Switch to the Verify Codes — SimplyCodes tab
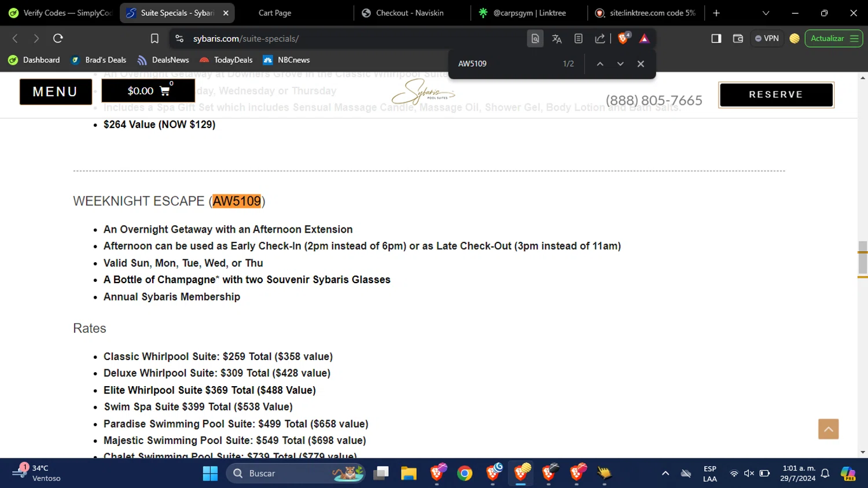This screenshot has height=488, width=868. click(60, 13)
